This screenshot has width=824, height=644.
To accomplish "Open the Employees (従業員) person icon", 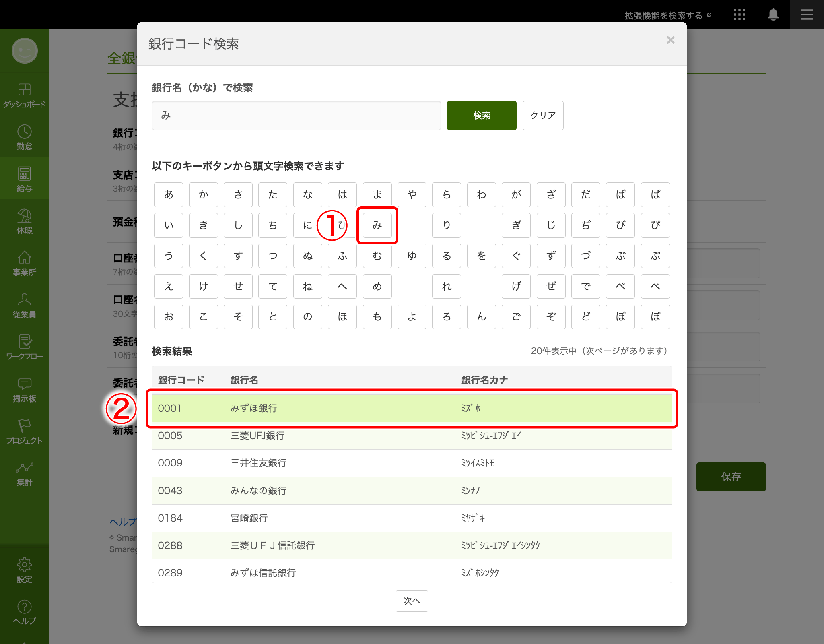I will (25, 305).
